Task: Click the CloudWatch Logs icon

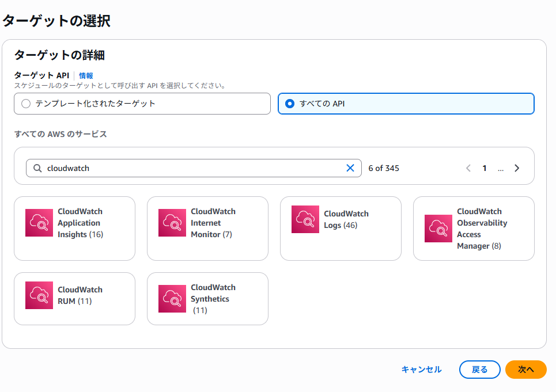Action: 305,219
